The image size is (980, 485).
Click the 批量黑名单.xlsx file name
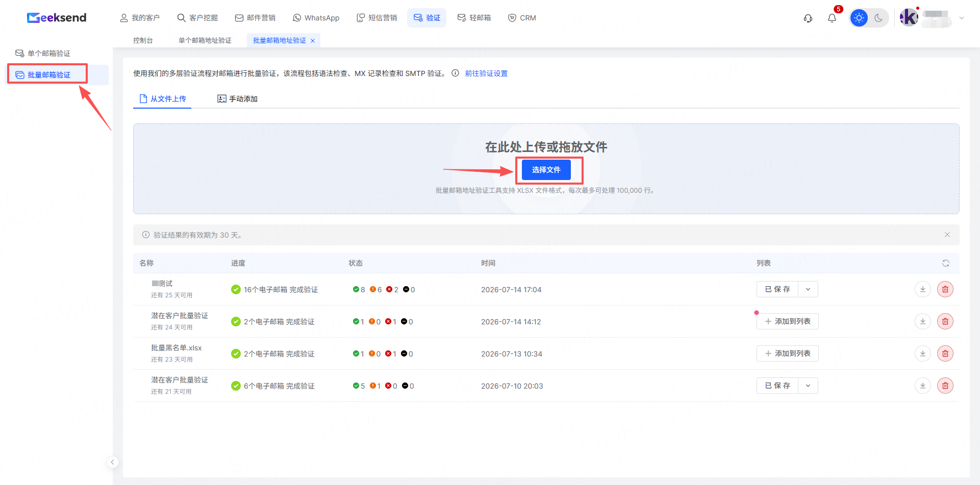pyautogui.click(x=177, y=348)
